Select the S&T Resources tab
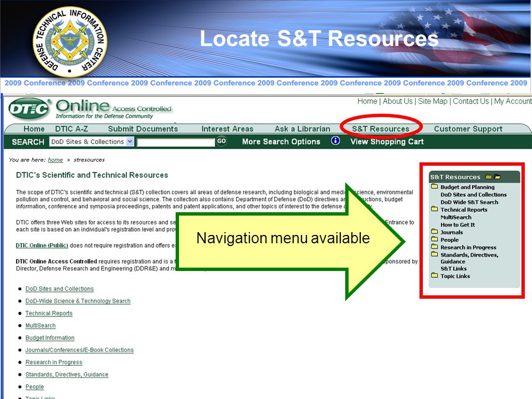 [381, 129]
